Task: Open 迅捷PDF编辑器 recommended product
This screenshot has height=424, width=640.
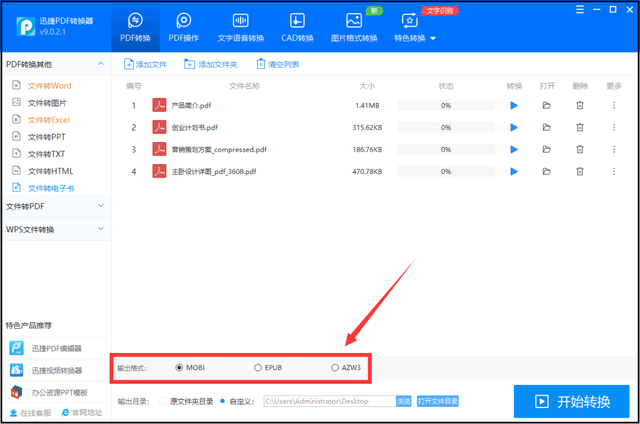Action: pos(56,348)
